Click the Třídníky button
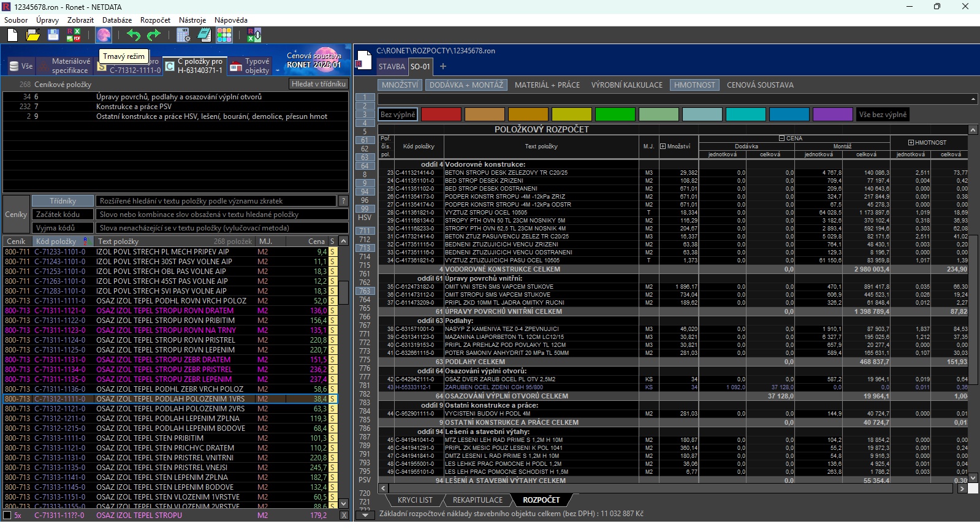 tap(63, 201)
